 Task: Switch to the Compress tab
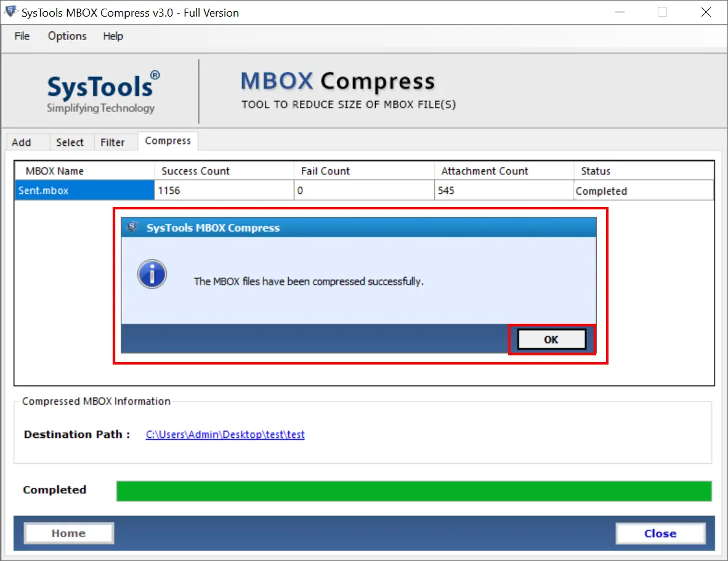coord(168,140)
